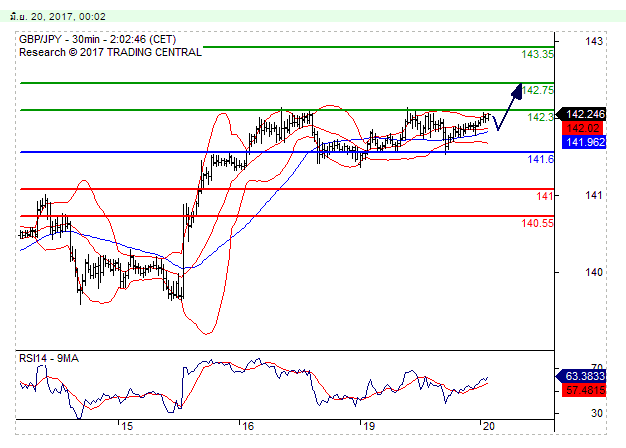Click Research © 2017 TRADING CENTRAL text

110,52
